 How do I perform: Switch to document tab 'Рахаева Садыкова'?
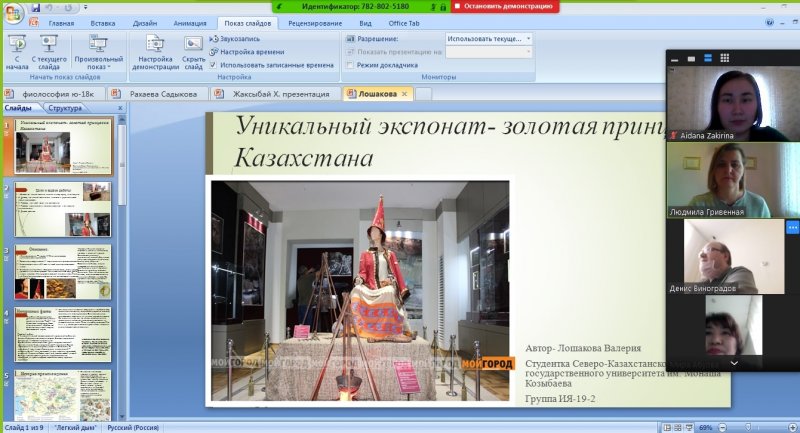click(159, 94)
